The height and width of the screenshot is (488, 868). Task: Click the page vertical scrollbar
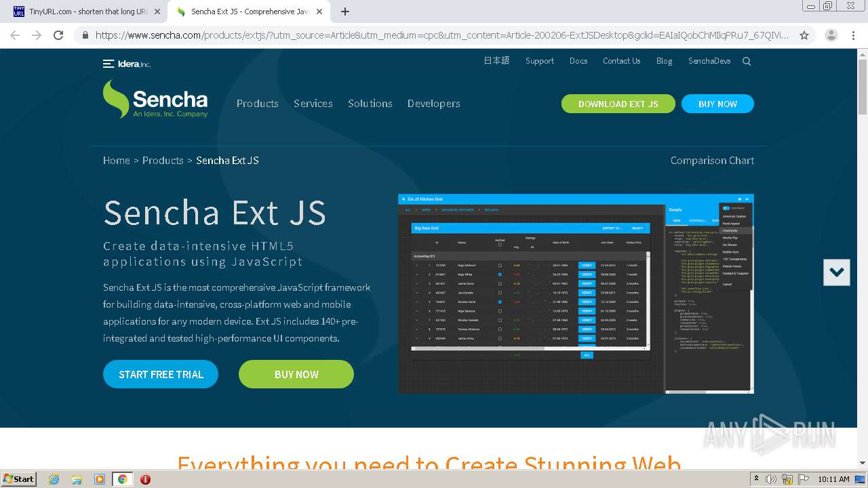pos(863,86)
